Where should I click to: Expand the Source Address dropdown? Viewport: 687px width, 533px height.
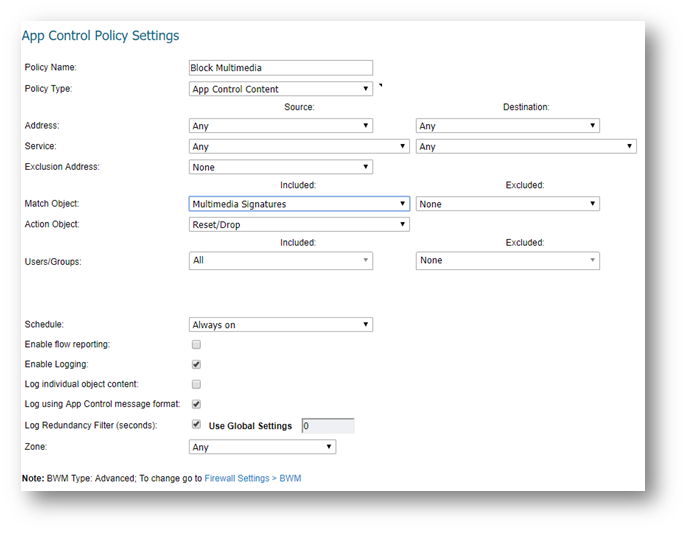(x=280, y=126)
